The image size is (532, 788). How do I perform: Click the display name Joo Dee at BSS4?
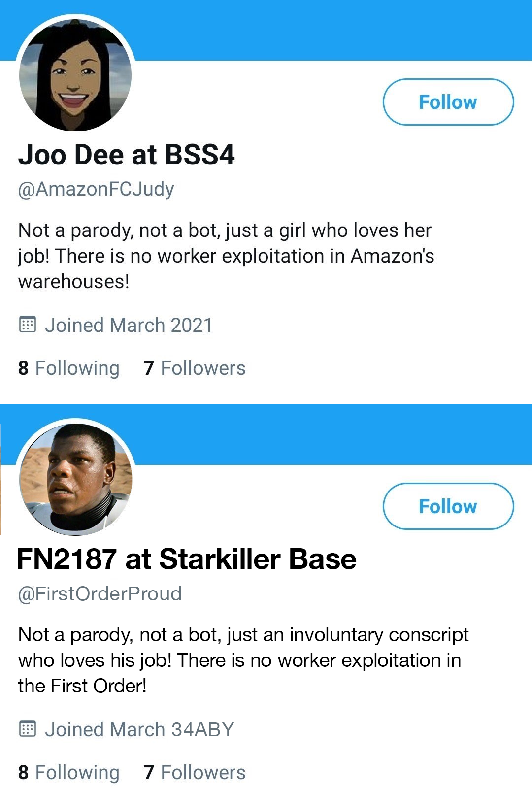127,155
